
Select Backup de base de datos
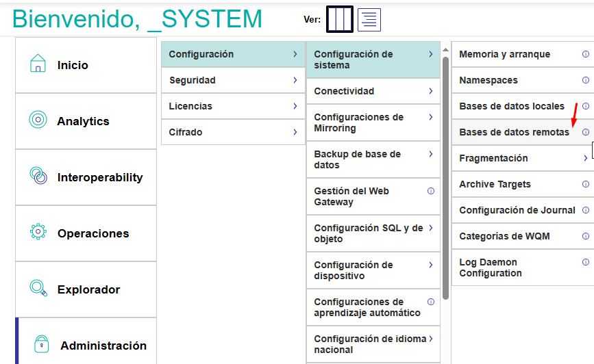[x=357, y=159]
